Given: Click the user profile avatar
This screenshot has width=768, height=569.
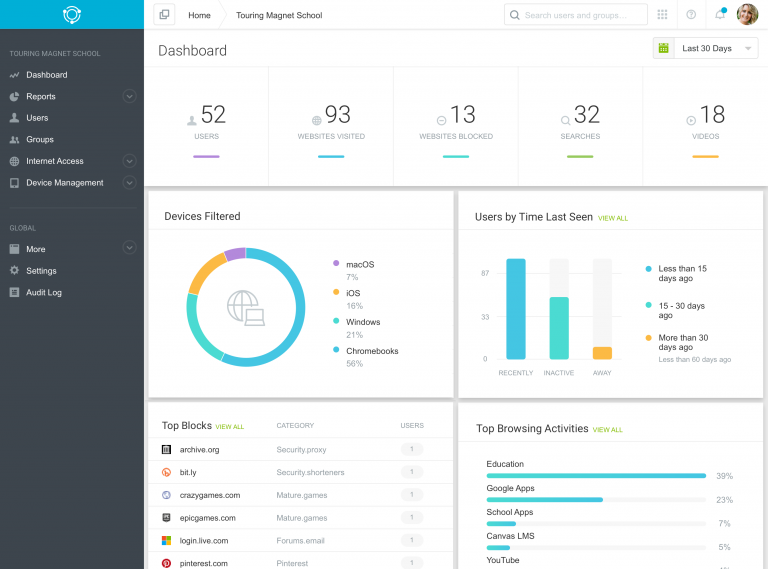Looking at the screenshot, I should (747, 15).
